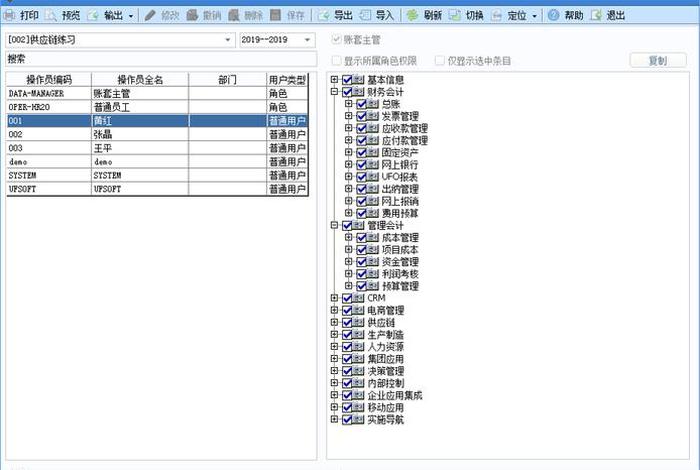Screen dimensions: 700x470
Task: Click the 定位 (Locate) toolbar icon
Action: coord(496,16)
